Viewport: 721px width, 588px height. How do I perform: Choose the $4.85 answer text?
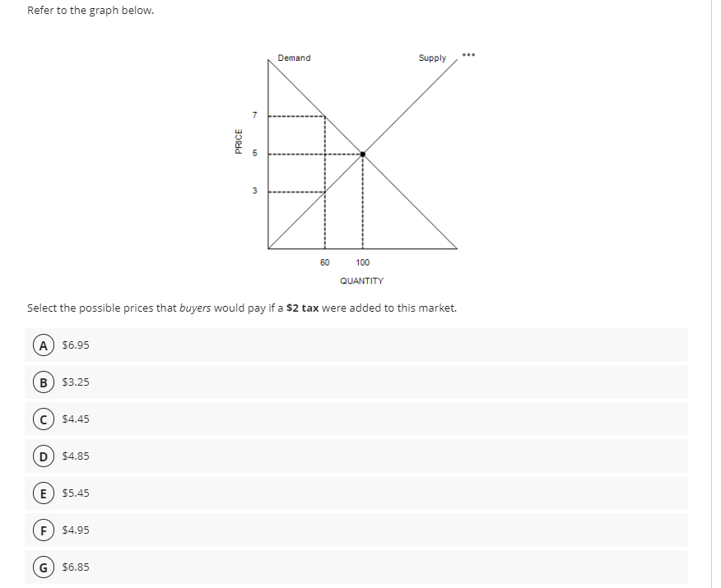click(x=76, y=456)
